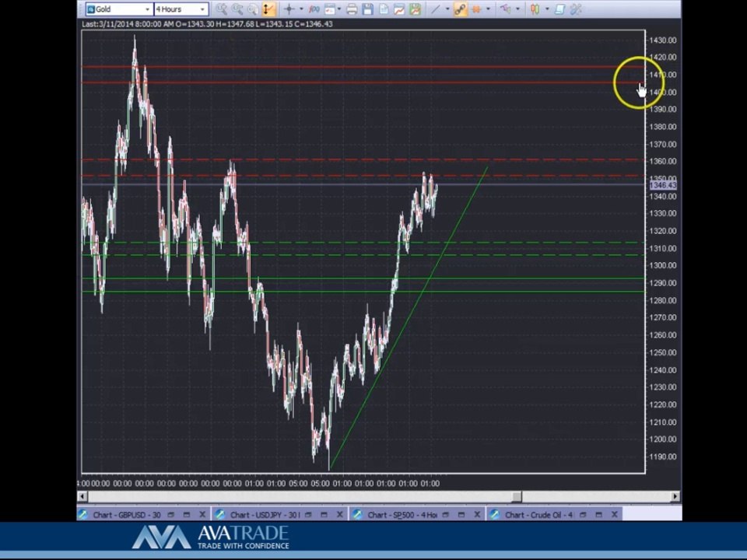Click the purple annotation tool icon
747x560 pixels.
point(505,9)
